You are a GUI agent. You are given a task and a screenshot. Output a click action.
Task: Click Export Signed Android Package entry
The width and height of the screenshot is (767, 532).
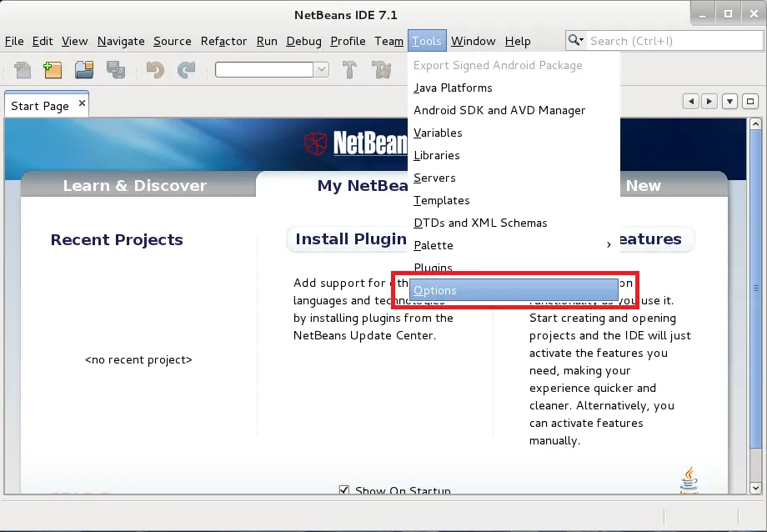[x=514, y=66]
